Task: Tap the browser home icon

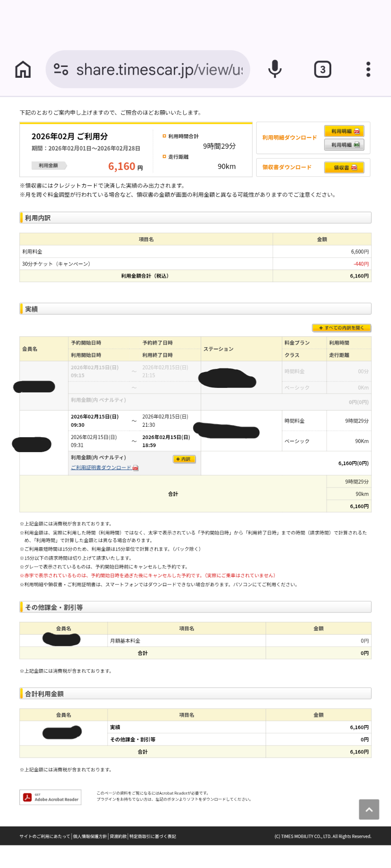Action: 23,70
